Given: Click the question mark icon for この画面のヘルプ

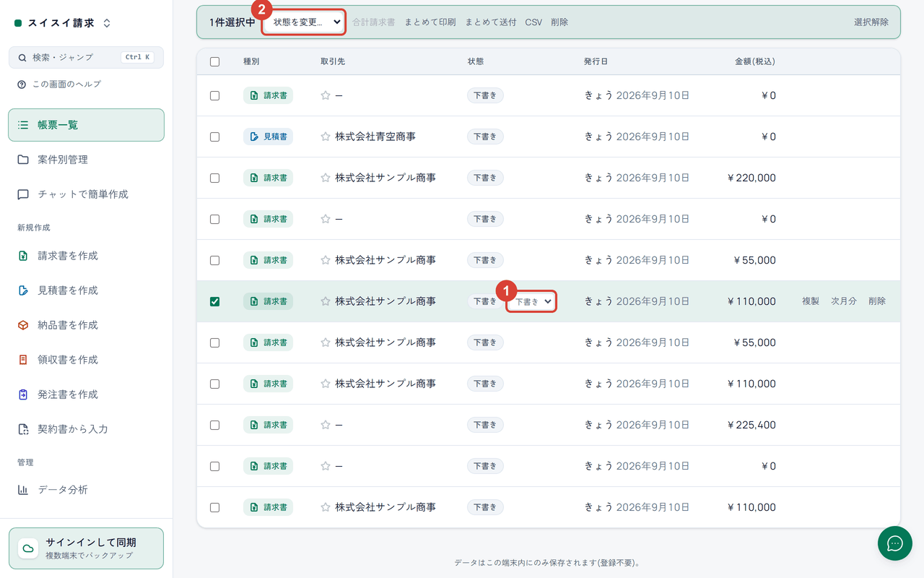Looking at the screenshot, I should point(22,85).
